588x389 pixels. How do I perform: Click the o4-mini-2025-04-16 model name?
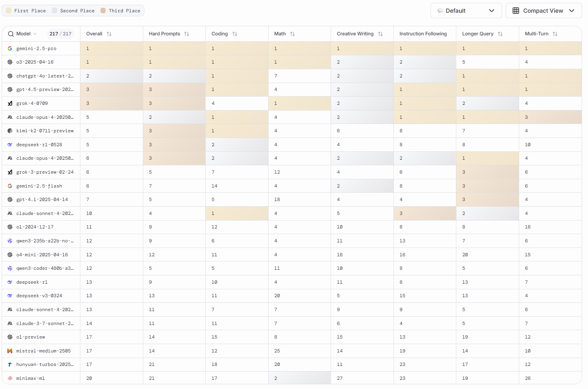[42, 255]
